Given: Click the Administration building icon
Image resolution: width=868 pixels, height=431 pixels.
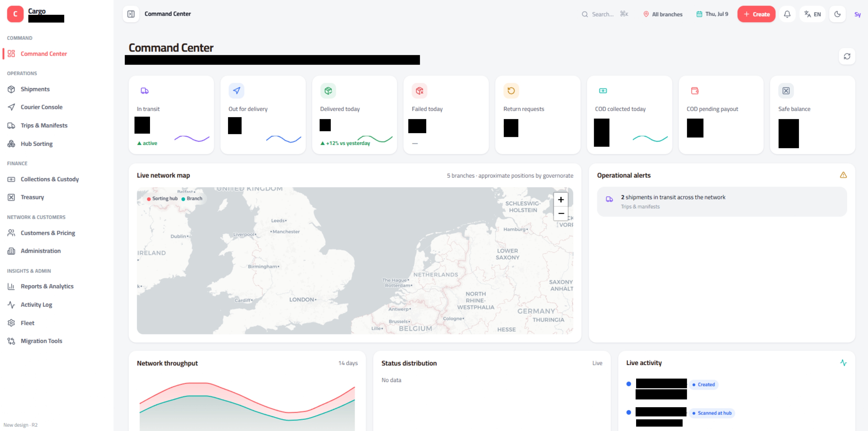Looking at the screenshot, I should pyautogui.click(x=11, y=251).
